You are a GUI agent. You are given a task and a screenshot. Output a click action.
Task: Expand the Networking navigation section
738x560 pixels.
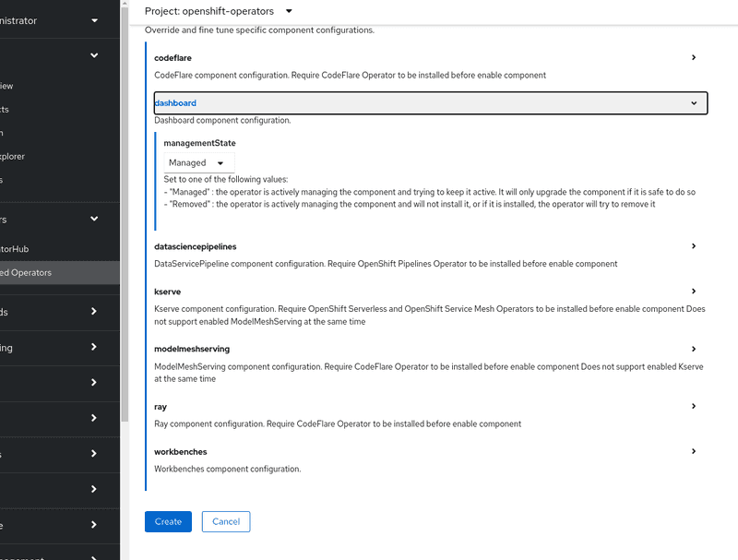[x=93, y=348]
